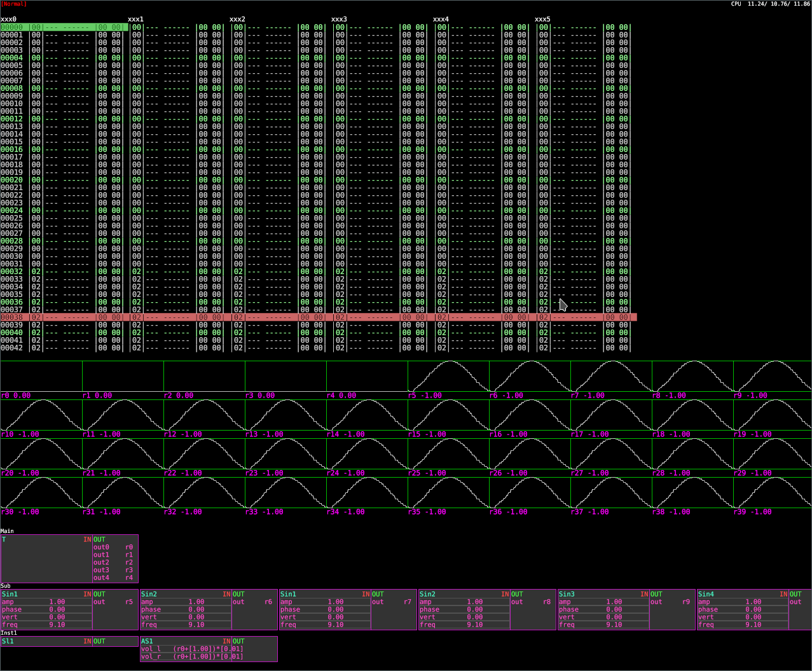Image resolution: width=812 pixels, height=671 pixels.
Task: Select the Sl1 module under Inst1
Action: (x=9, y=641)
